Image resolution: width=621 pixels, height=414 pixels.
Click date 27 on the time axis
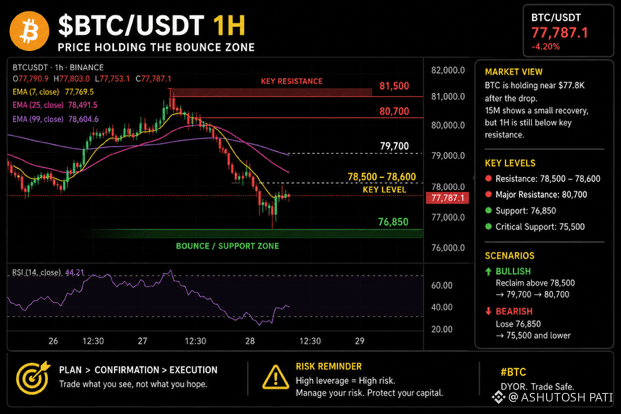[142, 341]
